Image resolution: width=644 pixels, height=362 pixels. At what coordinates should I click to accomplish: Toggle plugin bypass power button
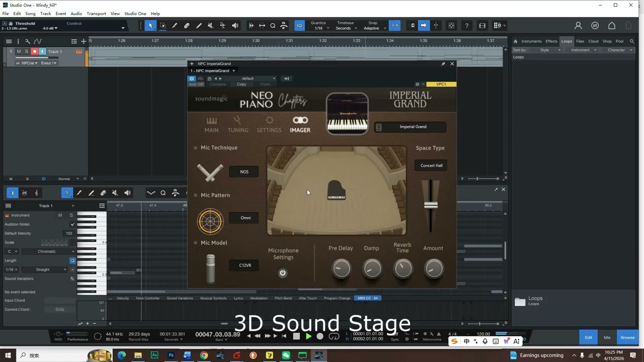coord(192,78)
